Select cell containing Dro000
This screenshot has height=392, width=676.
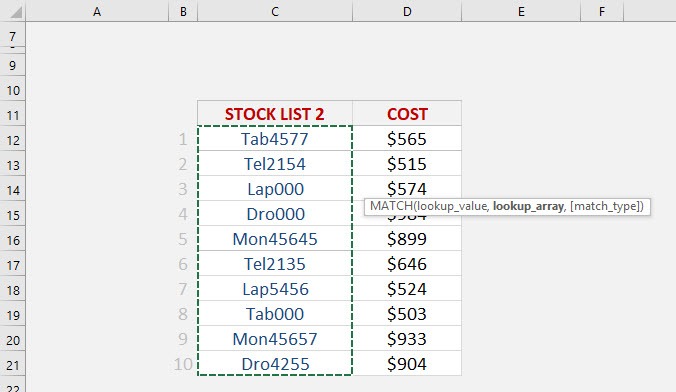pyautogui.click(x=275, y=213)
